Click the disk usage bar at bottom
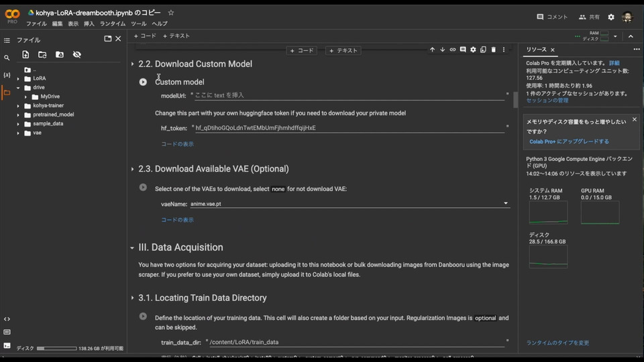The width and height of the screenshot is (644, 362). 56,349
